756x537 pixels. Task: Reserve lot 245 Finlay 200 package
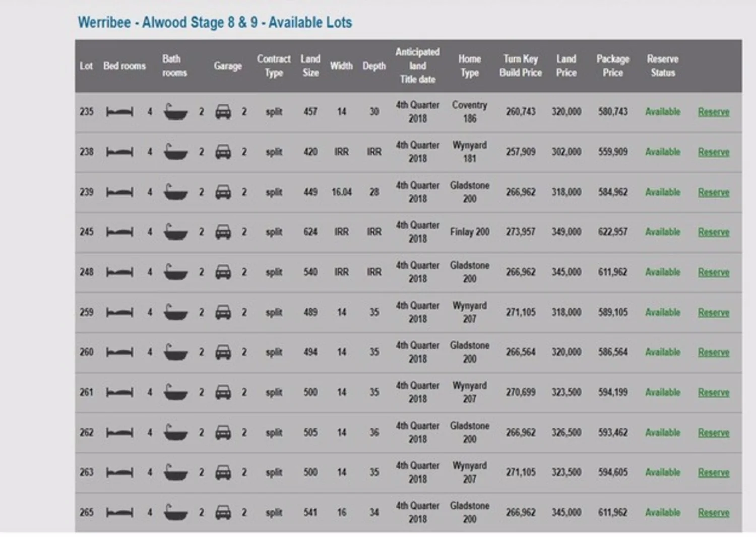[x=713, y=232]
